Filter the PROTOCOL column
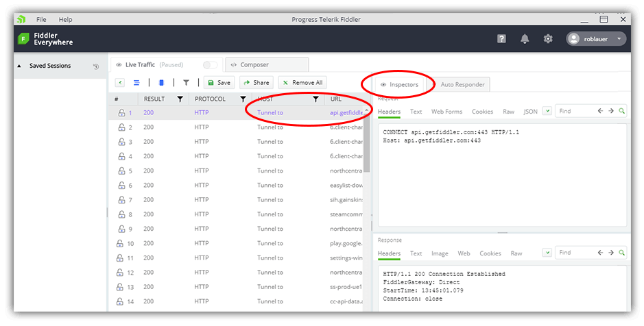This screenshot has height=326, width=644. (x=243, y=99)
